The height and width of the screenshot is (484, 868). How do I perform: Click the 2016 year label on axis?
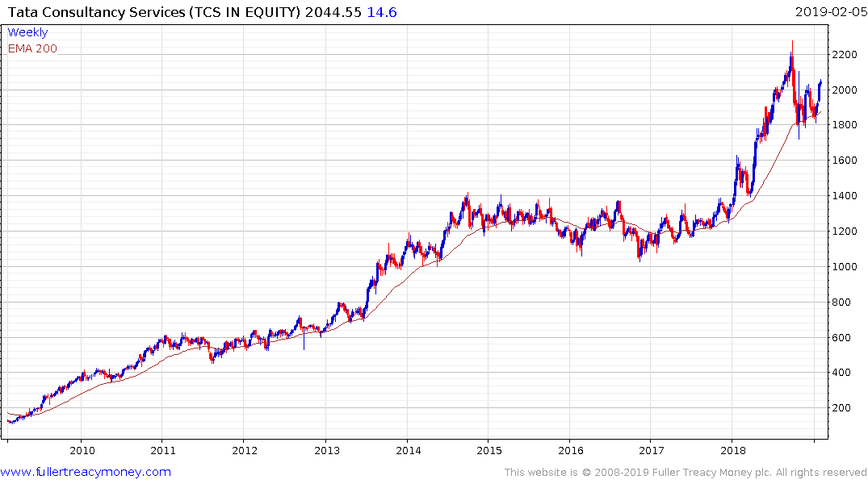pyautogui.click(x=571, y=450)
